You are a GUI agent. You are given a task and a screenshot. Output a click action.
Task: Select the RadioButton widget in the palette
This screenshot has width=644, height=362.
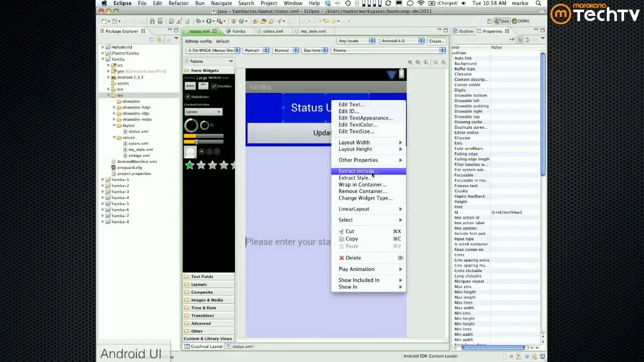coord(197,97)
